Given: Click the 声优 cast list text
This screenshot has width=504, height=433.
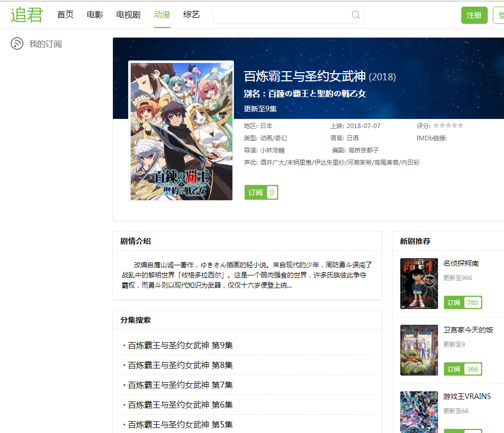Looking at the screenshot, I should pos(340,162).
